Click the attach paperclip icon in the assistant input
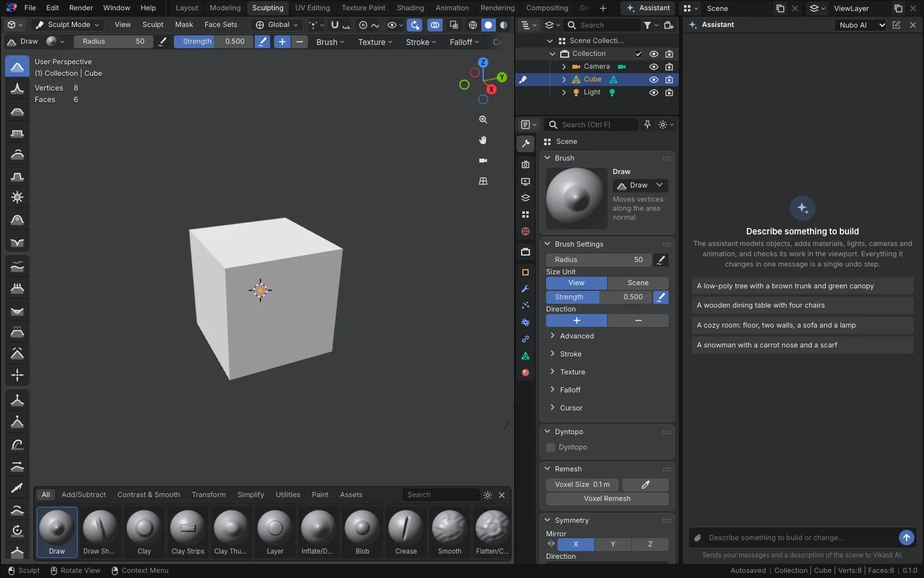 [697, 538]
